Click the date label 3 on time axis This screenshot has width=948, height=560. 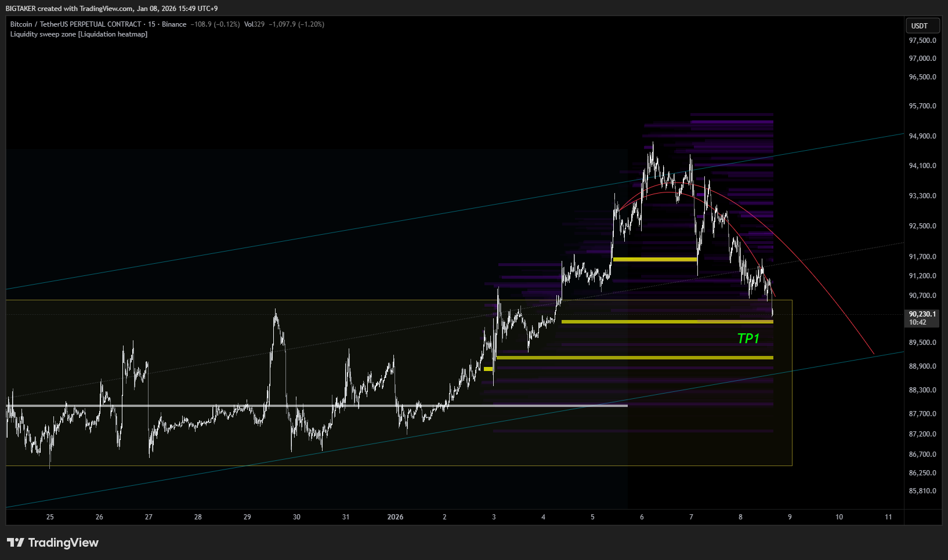[494, 517]
